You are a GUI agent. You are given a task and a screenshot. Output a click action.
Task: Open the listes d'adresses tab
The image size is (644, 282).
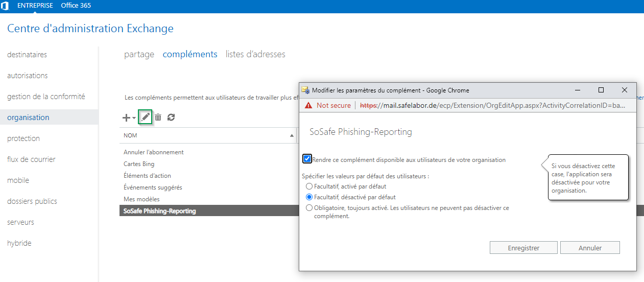tap(255, 54)
